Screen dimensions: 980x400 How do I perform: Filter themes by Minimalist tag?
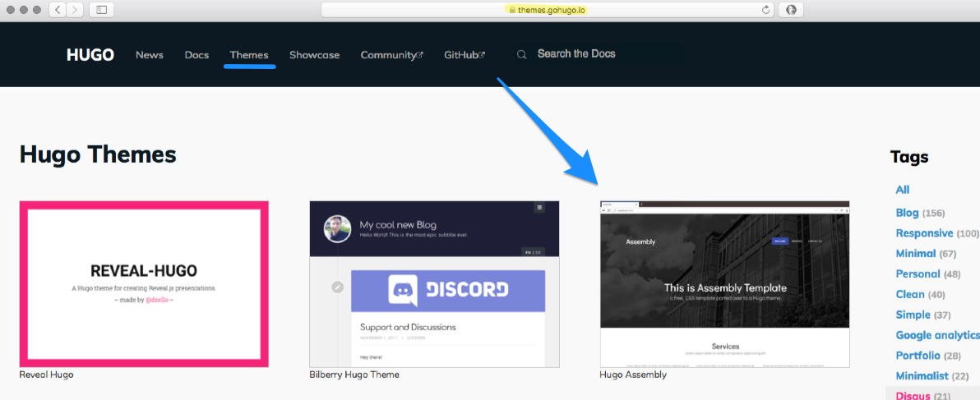coord(922,375)
